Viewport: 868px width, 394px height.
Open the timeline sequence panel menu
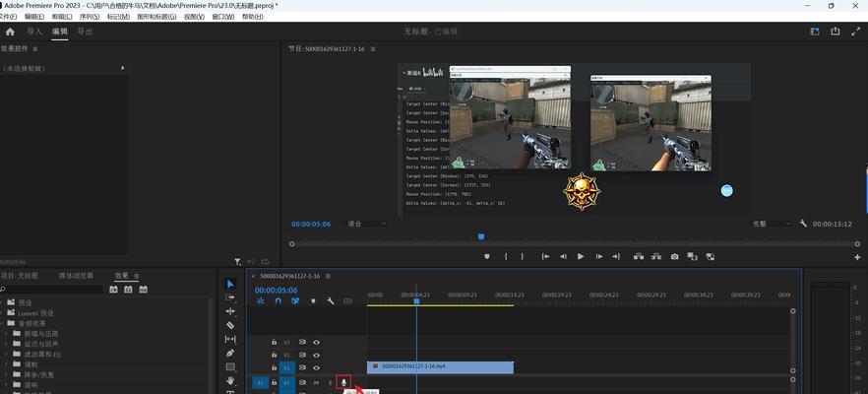328,276
